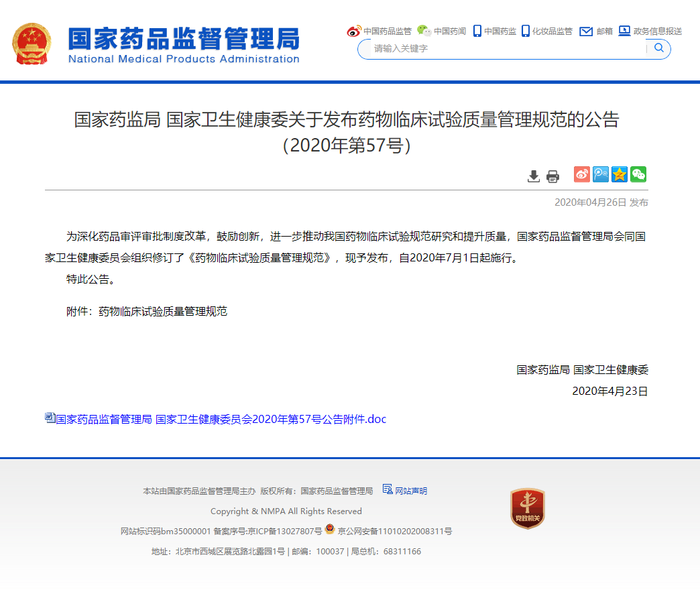Click the national emblem logo
The height and width of the screenshot is (614, 700).
pos(31,44)
